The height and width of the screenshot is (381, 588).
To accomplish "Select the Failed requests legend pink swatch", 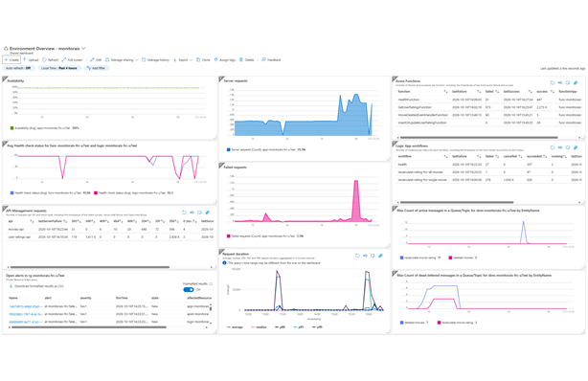I will [x=228, y=236].
